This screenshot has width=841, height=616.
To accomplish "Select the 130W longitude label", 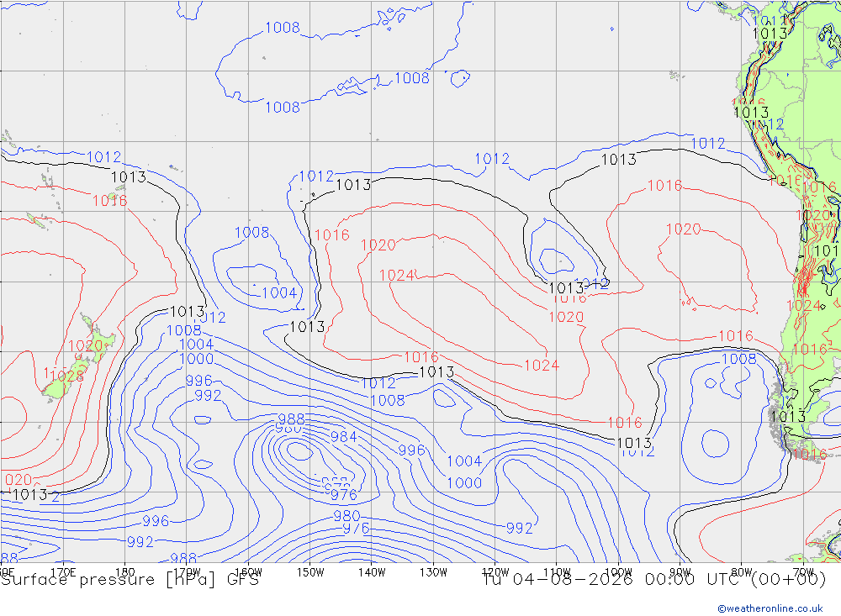I will click(x=433, y=572).
